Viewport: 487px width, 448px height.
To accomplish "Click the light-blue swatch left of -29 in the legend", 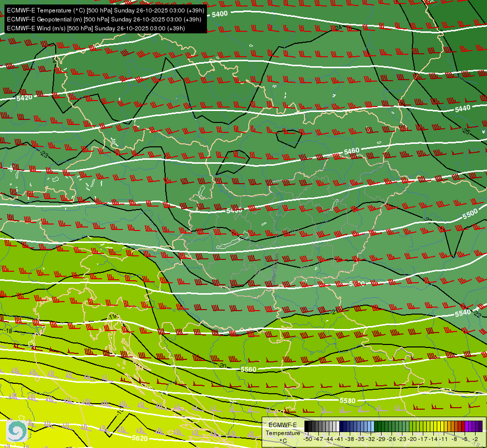I will [373, 426].
